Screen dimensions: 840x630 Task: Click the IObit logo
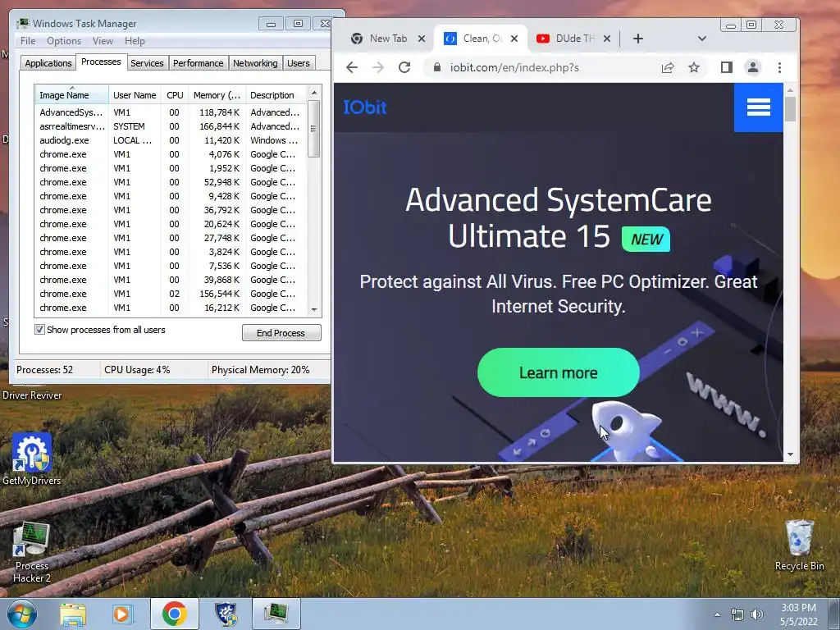coord(365,107)
